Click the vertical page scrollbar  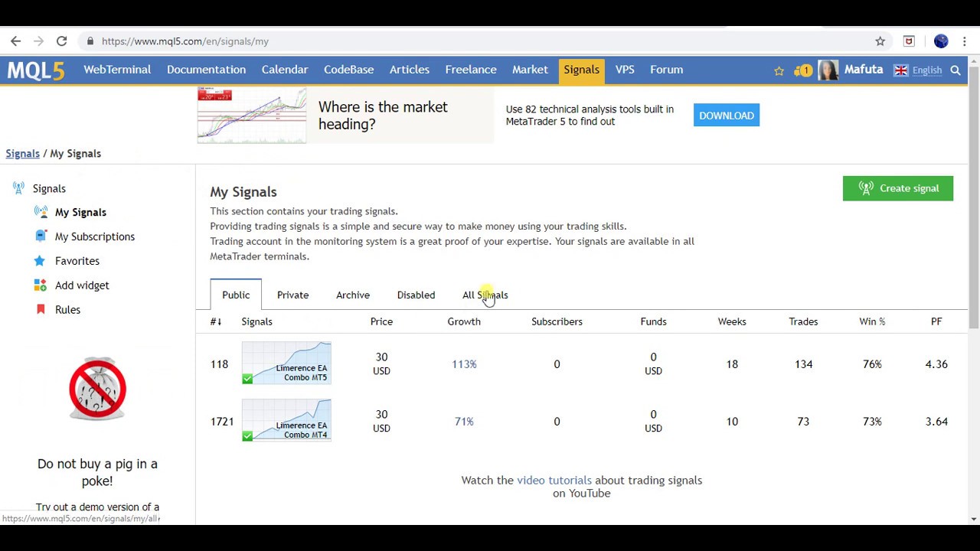coord(974,199)
